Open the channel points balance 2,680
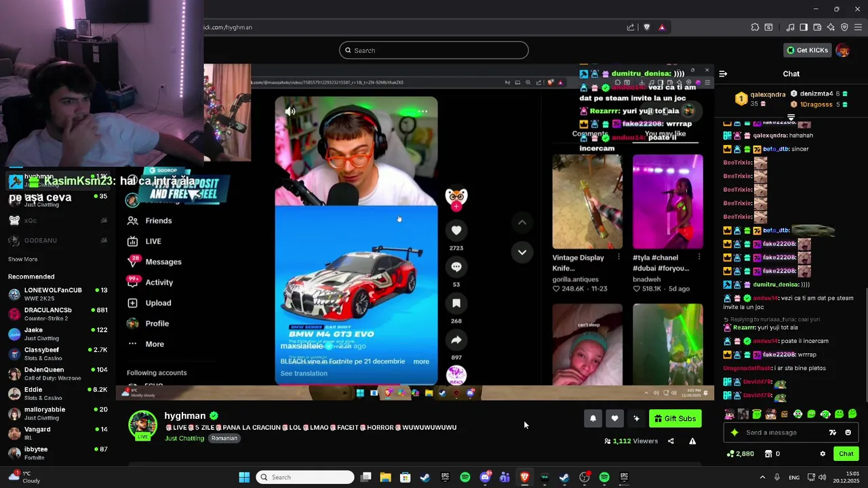Screen dimensions: 868x488 tap(740, 454)
